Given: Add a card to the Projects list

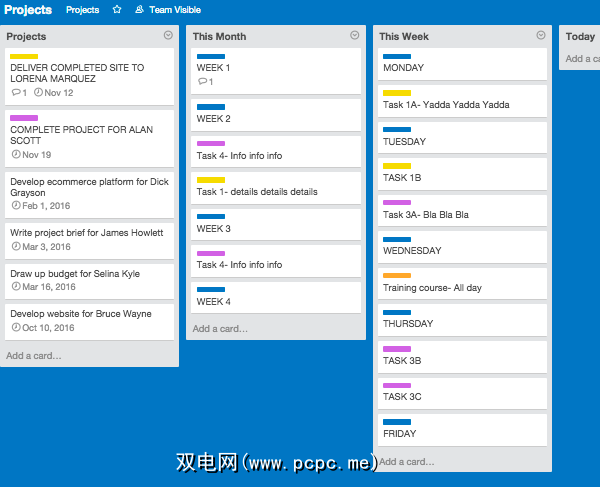Looking at the screenshot, I should pyautogui.click(x=34, y=355).
